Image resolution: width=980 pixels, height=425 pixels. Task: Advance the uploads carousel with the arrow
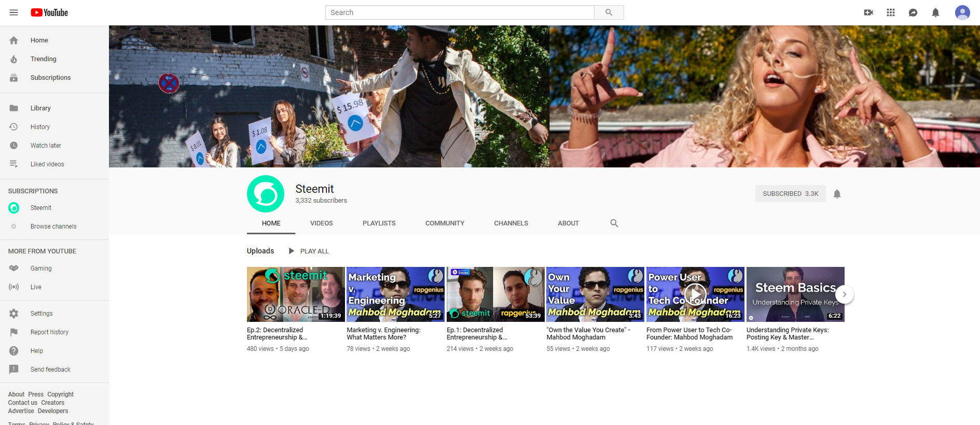pyautogui.click(x=845, y=294)
